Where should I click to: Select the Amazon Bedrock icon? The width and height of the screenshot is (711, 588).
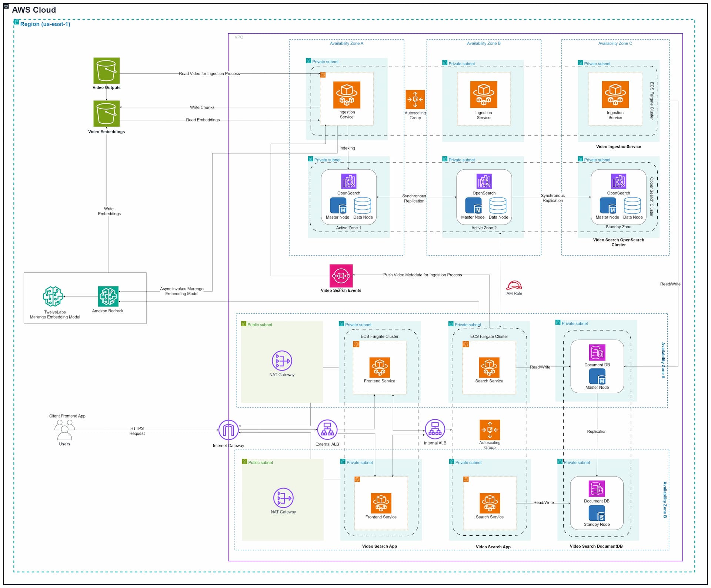108,296
